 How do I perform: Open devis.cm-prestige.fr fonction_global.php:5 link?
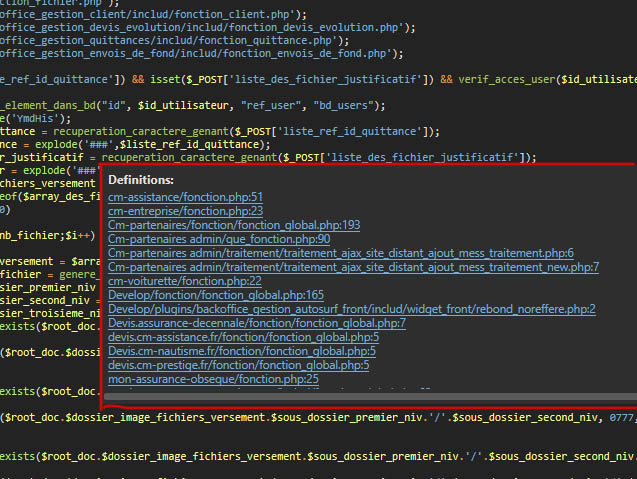(x=238, y=365)
